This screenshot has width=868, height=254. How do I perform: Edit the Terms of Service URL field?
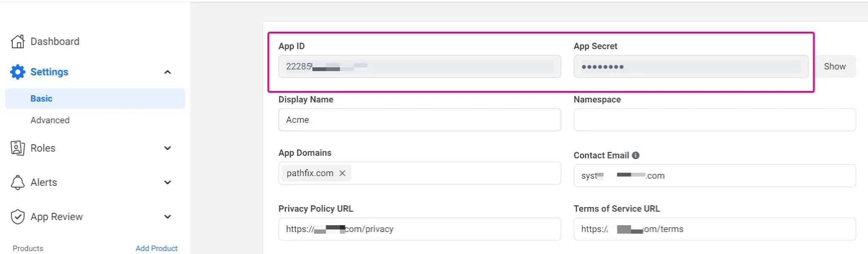(715, 229)
